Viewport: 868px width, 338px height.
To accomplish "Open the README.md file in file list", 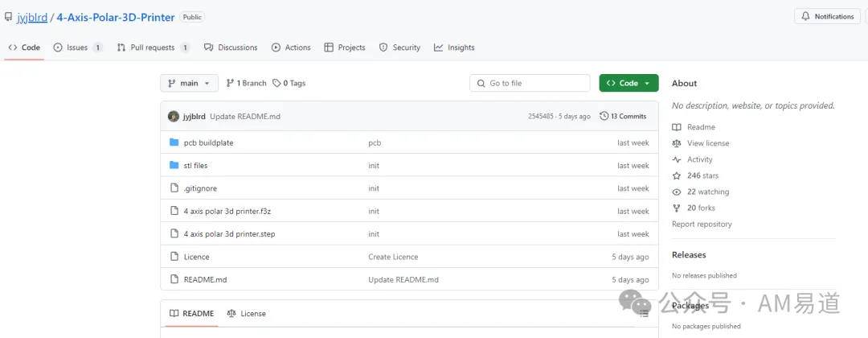I will click(x=206, y=280).
